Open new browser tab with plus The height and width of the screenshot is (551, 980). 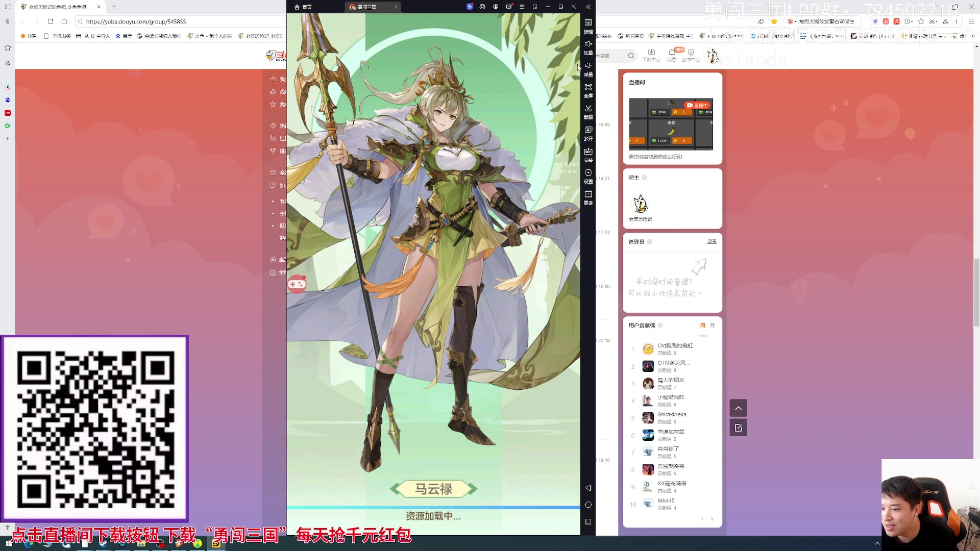point(114,7)
